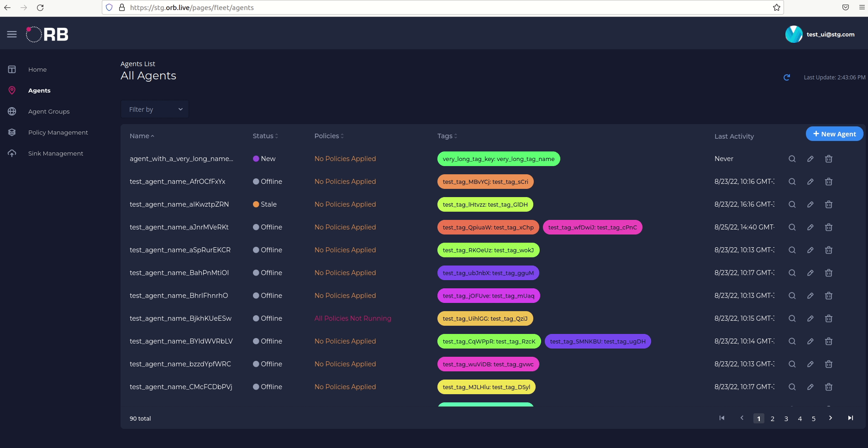Open the hamburger navigation menu

click(12, 34)
